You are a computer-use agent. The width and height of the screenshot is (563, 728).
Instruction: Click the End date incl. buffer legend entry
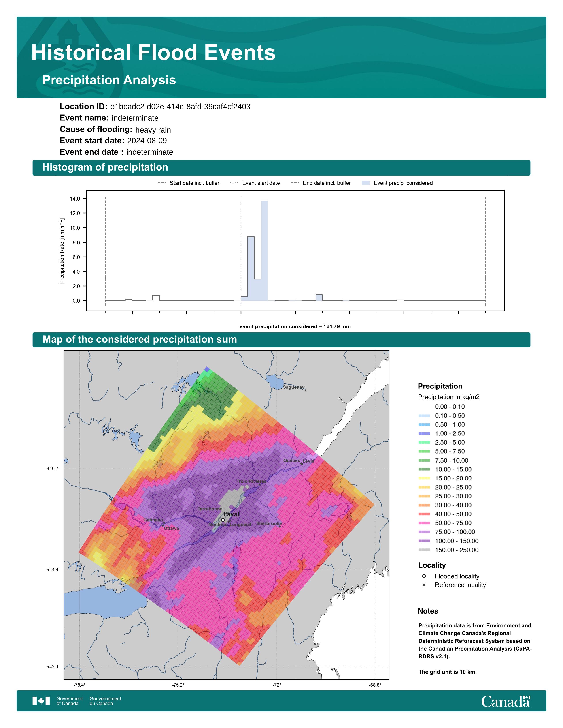(x=321, y=183)
